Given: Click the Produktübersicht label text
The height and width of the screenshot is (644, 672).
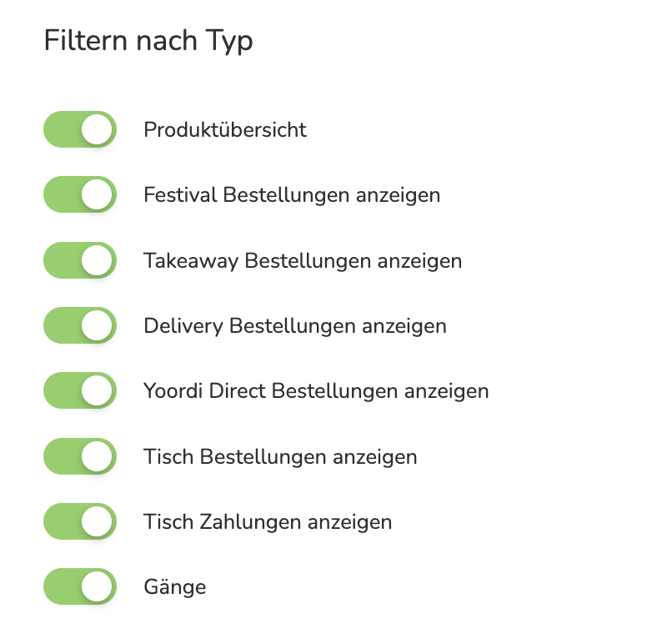Looking at the screenshot, I should [225, 129].
